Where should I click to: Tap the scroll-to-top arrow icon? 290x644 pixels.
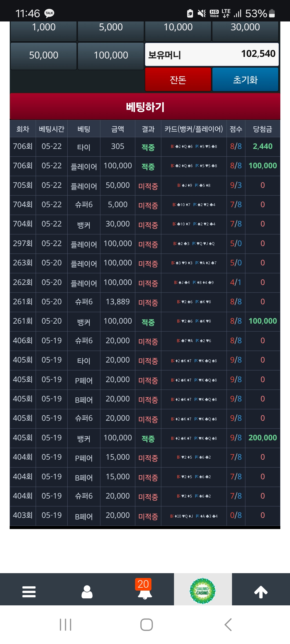pyautogui.click(x=261, y=592)
